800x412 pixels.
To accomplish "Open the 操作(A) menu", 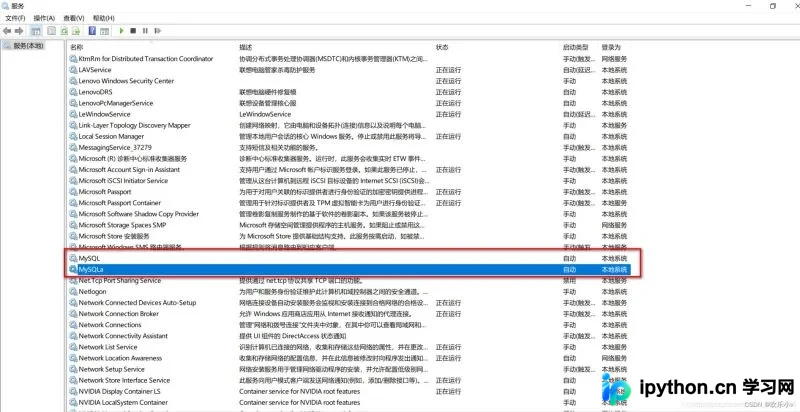I will point(44,18).
